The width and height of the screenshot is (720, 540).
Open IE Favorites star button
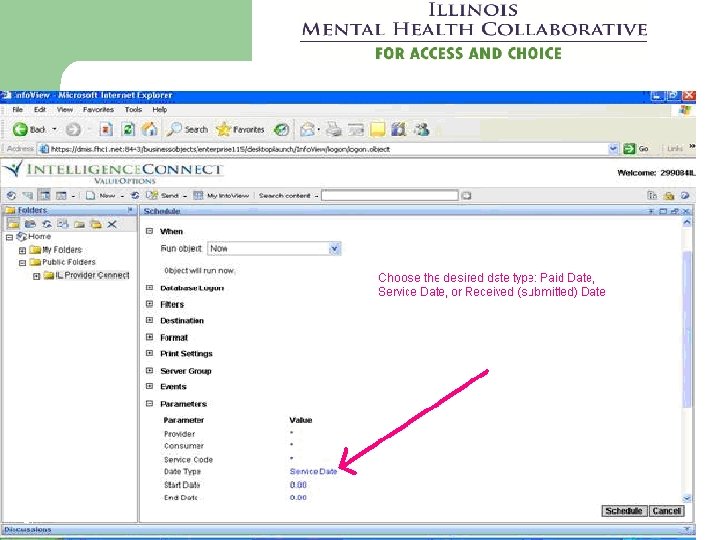click(x=240, y=129)
